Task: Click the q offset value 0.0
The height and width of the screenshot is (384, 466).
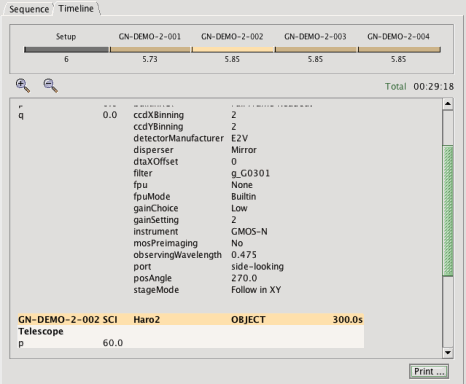Action: [x=110, y=115]
